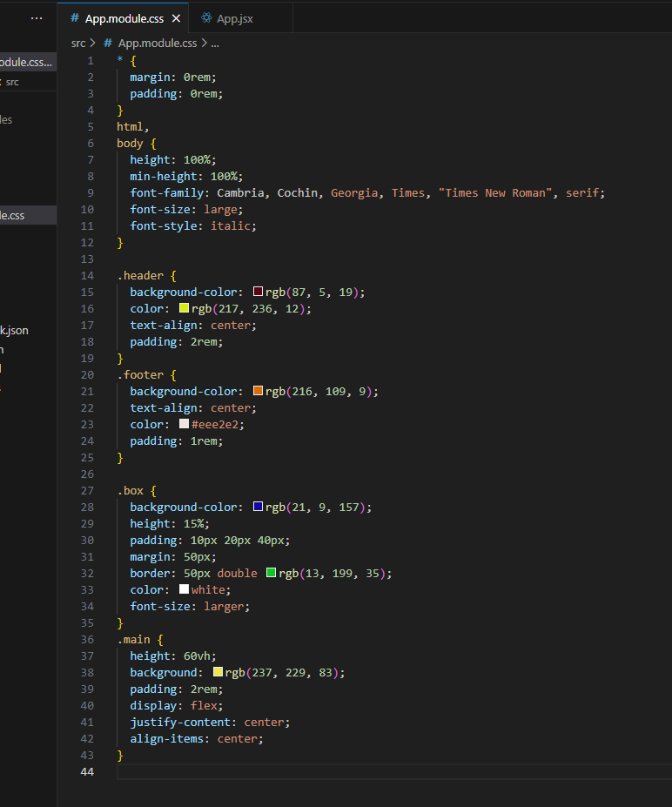Open color picker for header background rgb(87, 5, 19)

click(x=259, y=292)
